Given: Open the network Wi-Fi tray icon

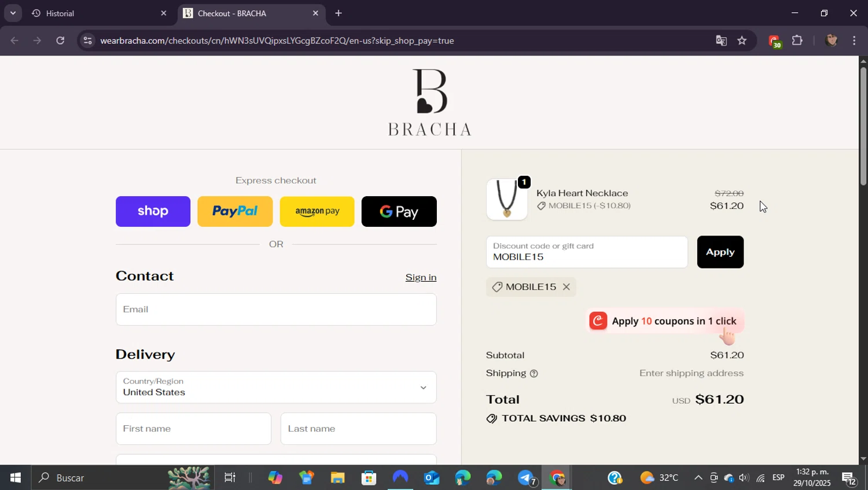Looking at the screenshot, I should click(760, 478).
